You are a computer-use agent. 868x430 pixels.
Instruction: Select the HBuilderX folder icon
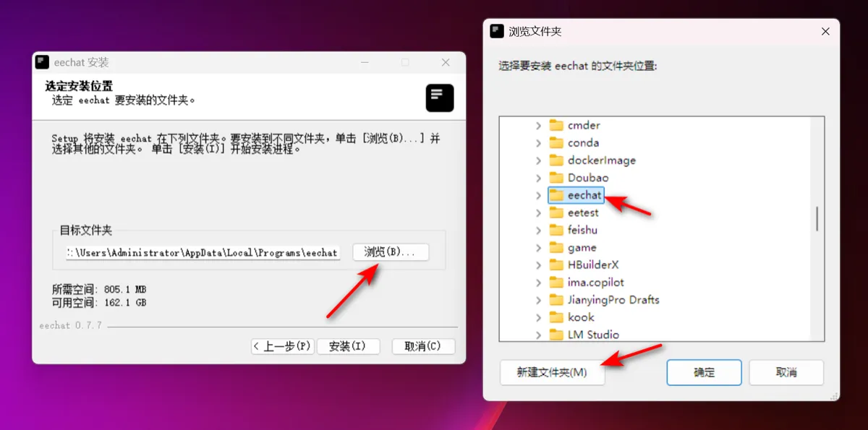tap(556, 265)
